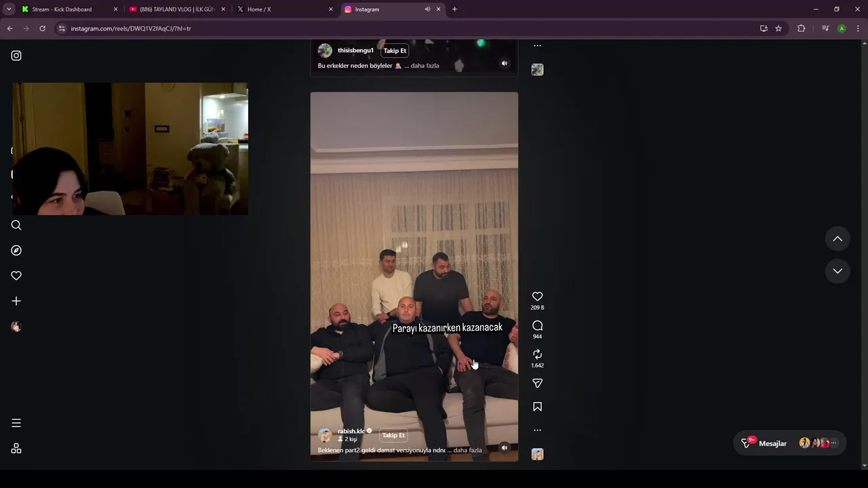The width and height of the screenshot is (868, 488).
Task: Open tab search dropdown arrow
Action: coord(9,9)
